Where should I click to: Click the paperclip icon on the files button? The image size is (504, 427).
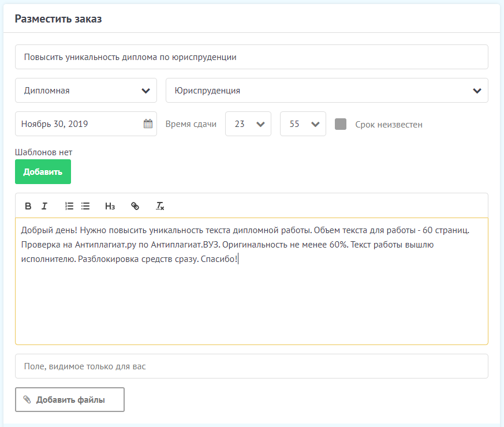[27, 400]
